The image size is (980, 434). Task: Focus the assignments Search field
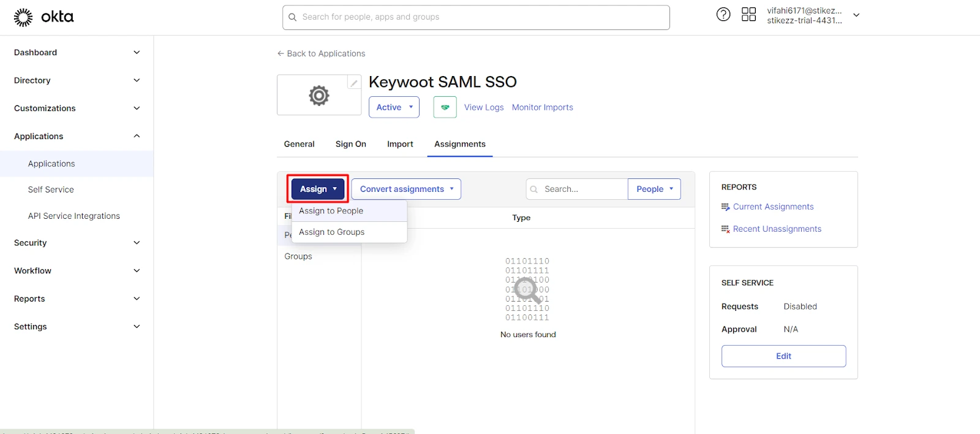(x=577, y=189)
